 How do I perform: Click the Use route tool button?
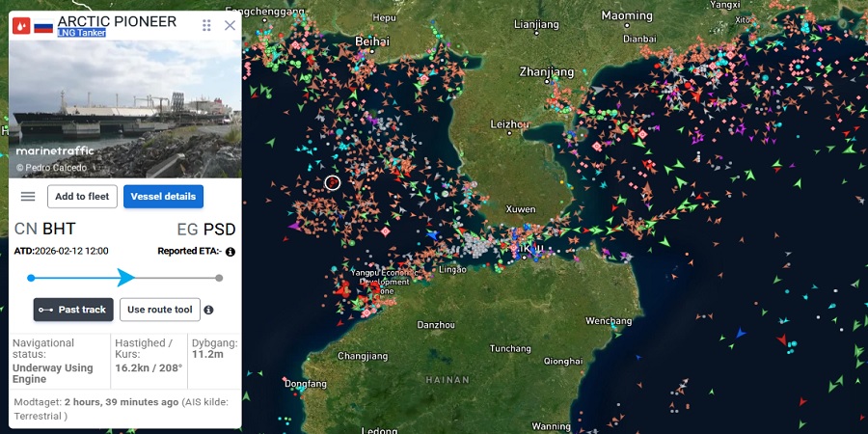pyautogui.click(x=160, y=310)
